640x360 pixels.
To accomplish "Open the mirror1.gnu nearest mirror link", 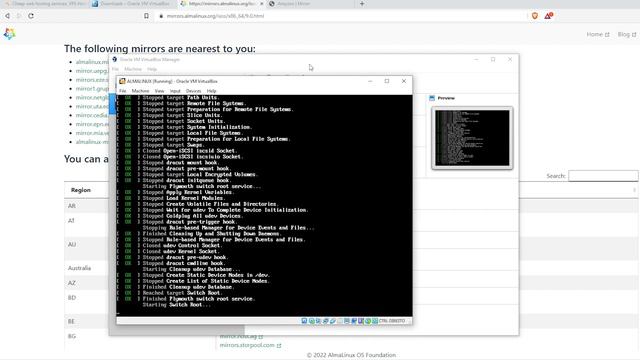I will coord(92,89).
